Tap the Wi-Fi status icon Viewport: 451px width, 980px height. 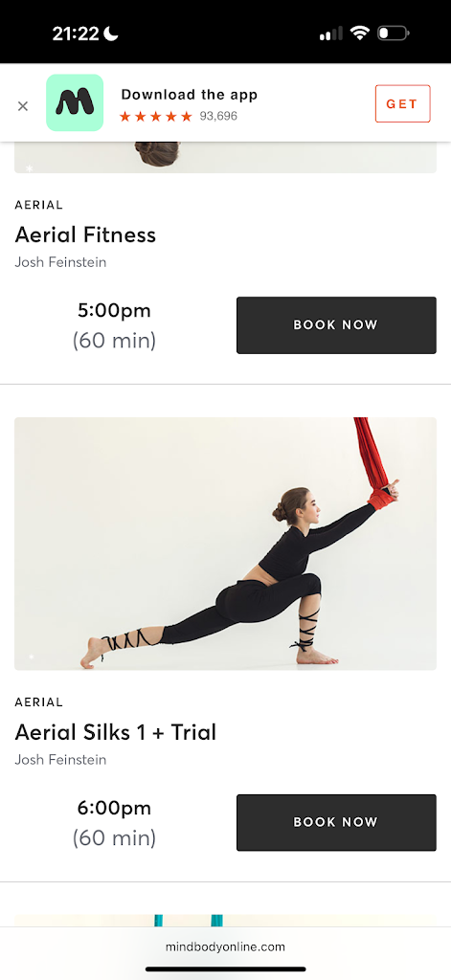coord(360,33)
